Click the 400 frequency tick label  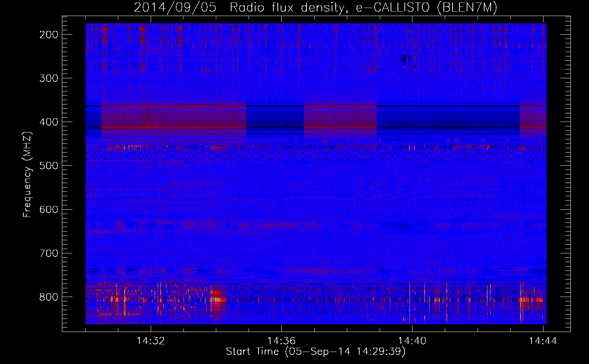(48, 122)
